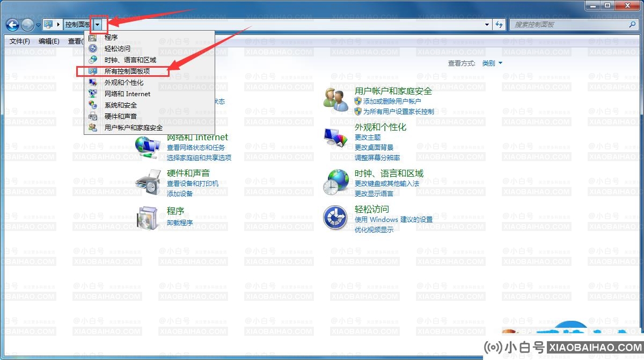This screenshot has width=644, height=360.
Task: Open the 更改桌面背景 link
Action: (x=374, y=147)
